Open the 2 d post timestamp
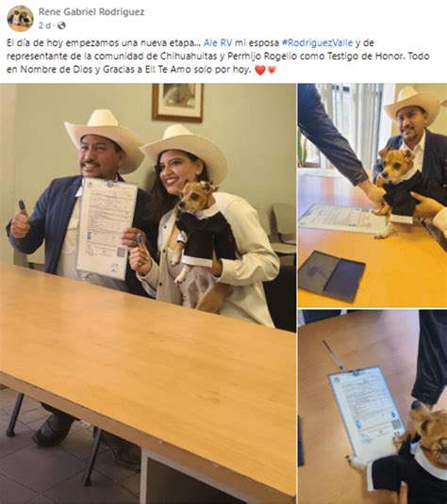This screenshot has height=504, width=447. tap(44, 25)
